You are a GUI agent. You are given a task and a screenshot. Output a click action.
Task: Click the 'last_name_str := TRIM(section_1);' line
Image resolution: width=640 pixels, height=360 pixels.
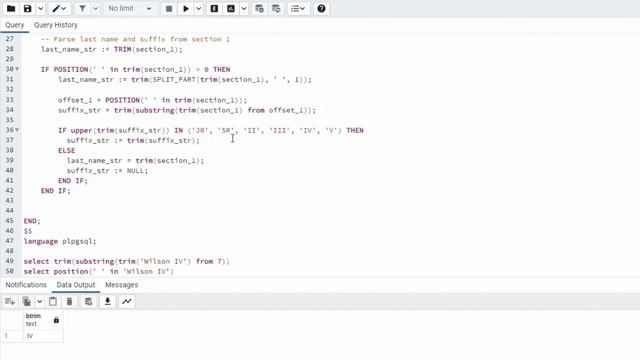(111, 49)
